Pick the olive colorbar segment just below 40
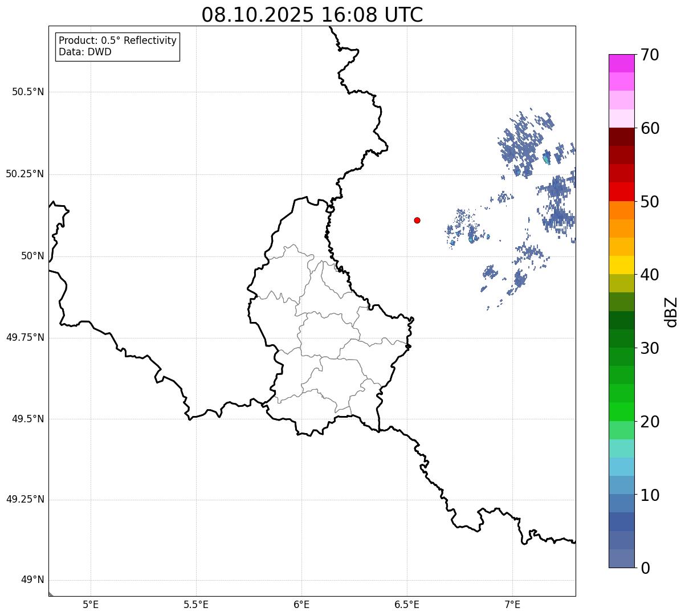This screenshot has width=685, height=616. (621, 283)
